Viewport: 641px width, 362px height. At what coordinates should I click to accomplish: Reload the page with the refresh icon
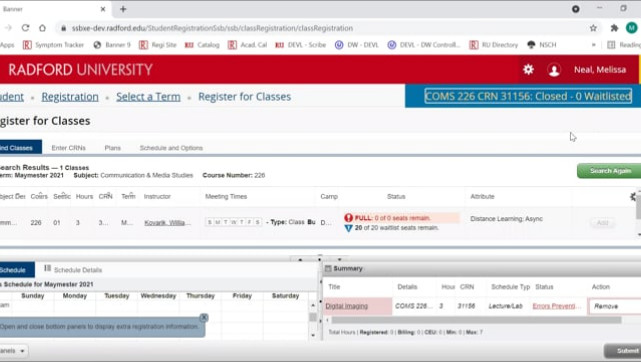point(25,28)
